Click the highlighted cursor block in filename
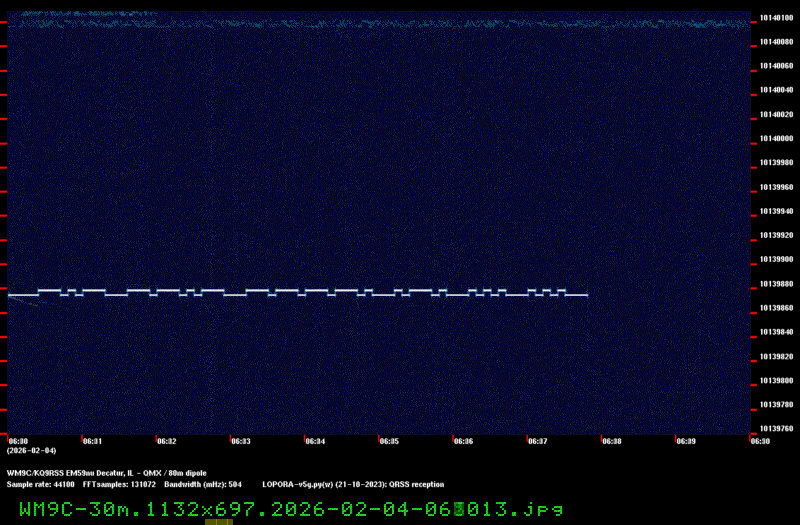This screenshot has width=800, height=525. click(x=459, y=509)
